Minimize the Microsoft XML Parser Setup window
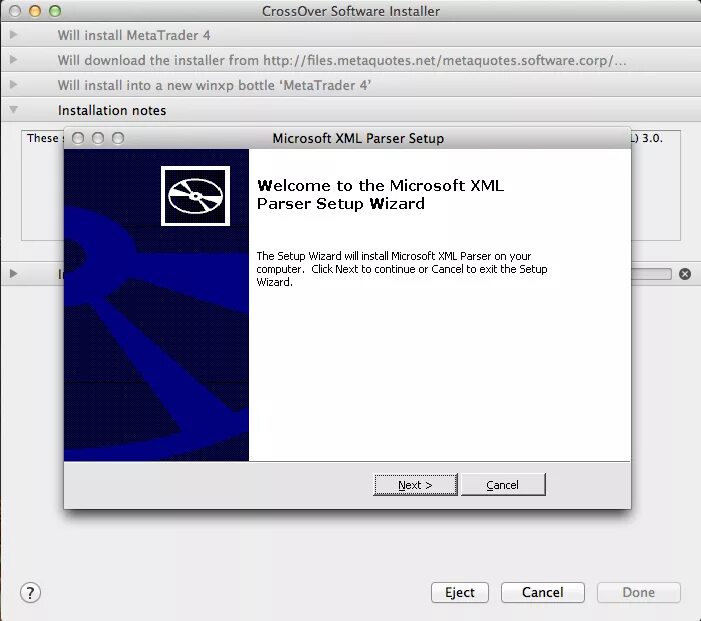The height and width of the screenshot is (621, 701). click(x=98, y=138)
